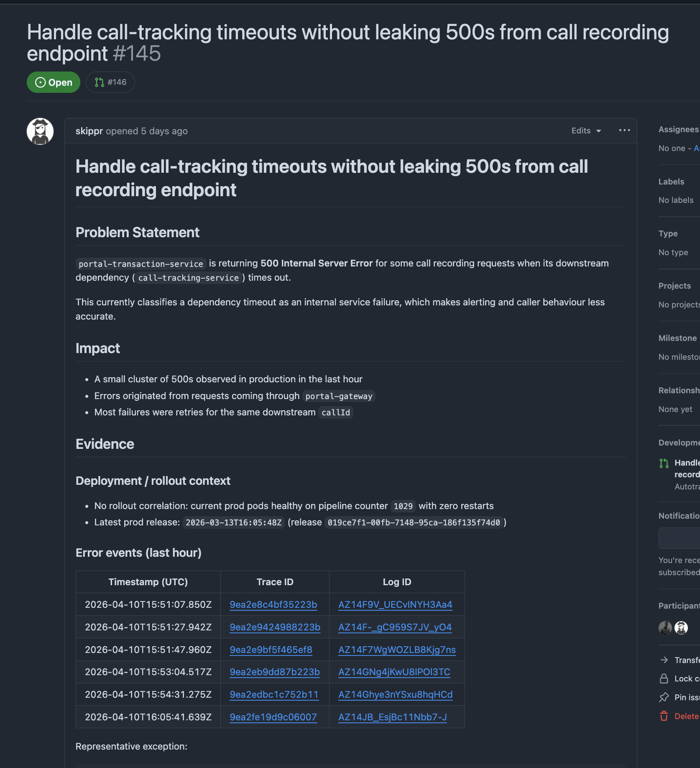Click the Transfer issue arrow icon
Screen dimensions: 700x768
pos(664,660)
